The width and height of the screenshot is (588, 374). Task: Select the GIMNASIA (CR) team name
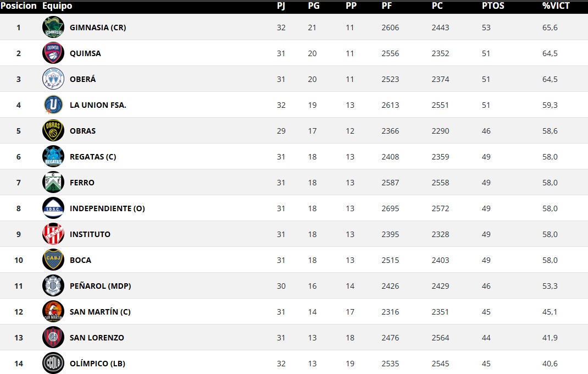click(98, 28)
